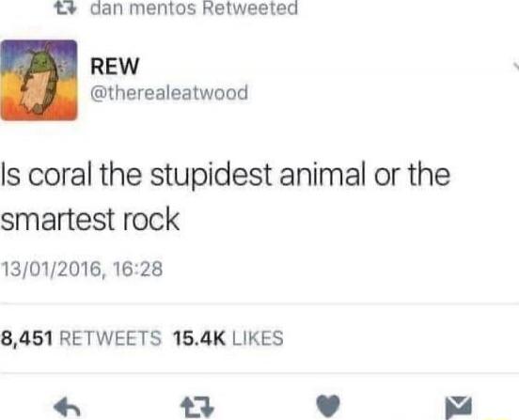Open the REW display name profile link
Viewport: 519px width, 420px height.
[115, 66]
